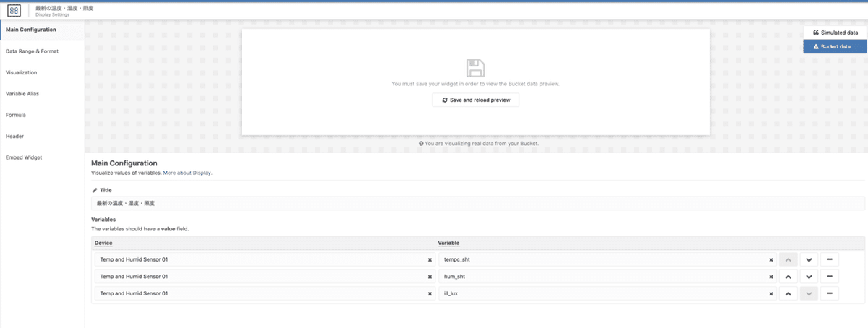Open Header settings section
Image resolution: width=868 pixels, height=328 pixels.
(42, 136)
